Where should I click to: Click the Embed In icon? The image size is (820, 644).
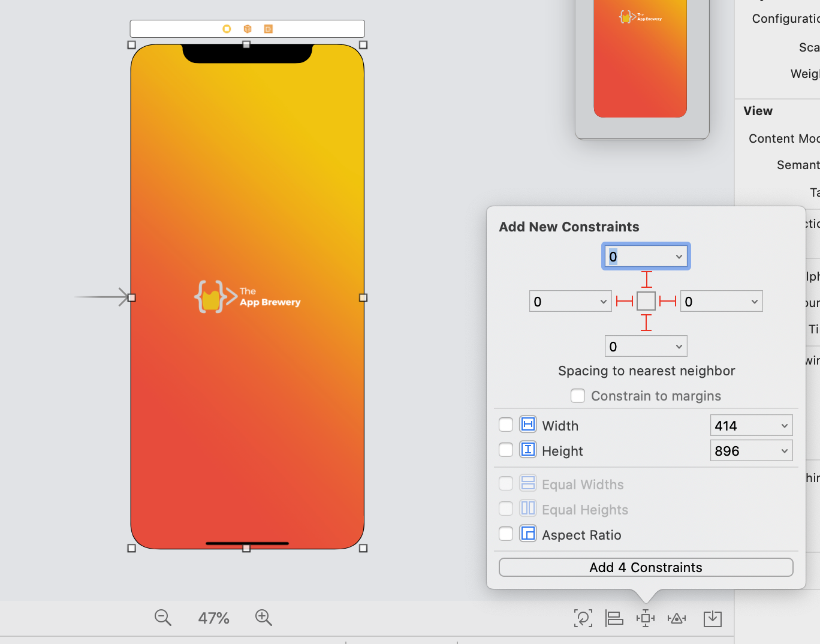713,618
